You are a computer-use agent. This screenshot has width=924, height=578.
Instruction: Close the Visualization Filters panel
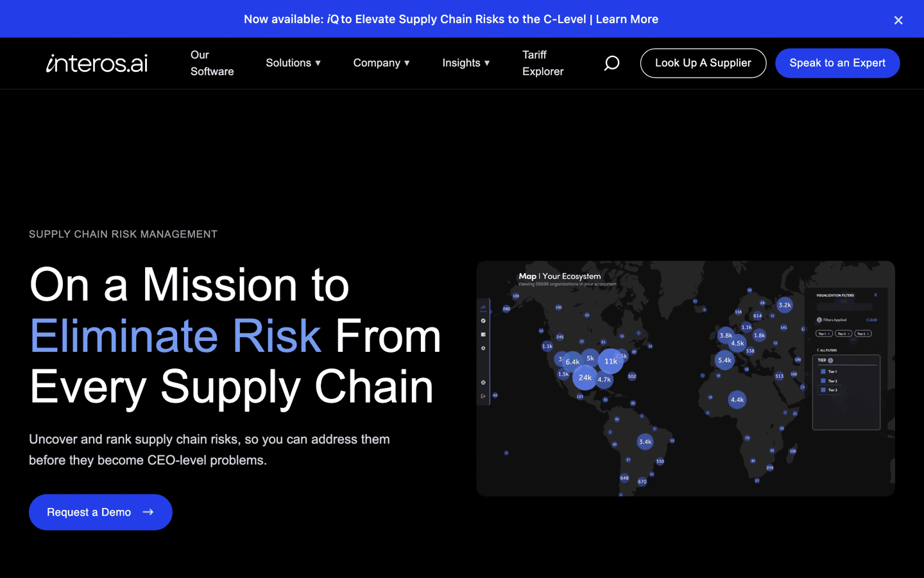[875, 295]
